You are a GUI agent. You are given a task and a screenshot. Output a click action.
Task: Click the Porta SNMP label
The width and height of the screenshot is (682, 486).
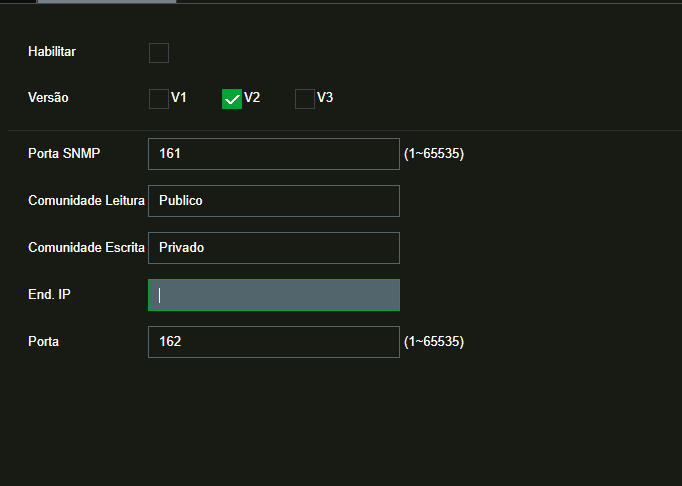click(x=65, y=153)
